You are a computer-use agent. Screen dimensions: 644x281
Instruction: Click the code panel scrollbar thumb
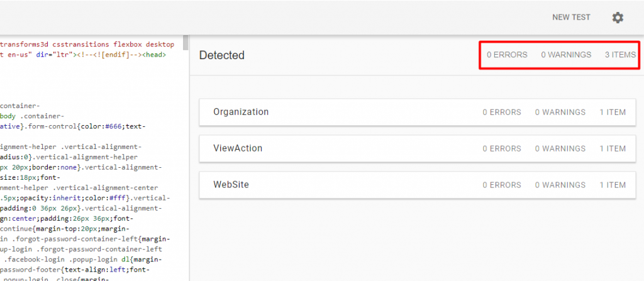click(x=186, y=43)
